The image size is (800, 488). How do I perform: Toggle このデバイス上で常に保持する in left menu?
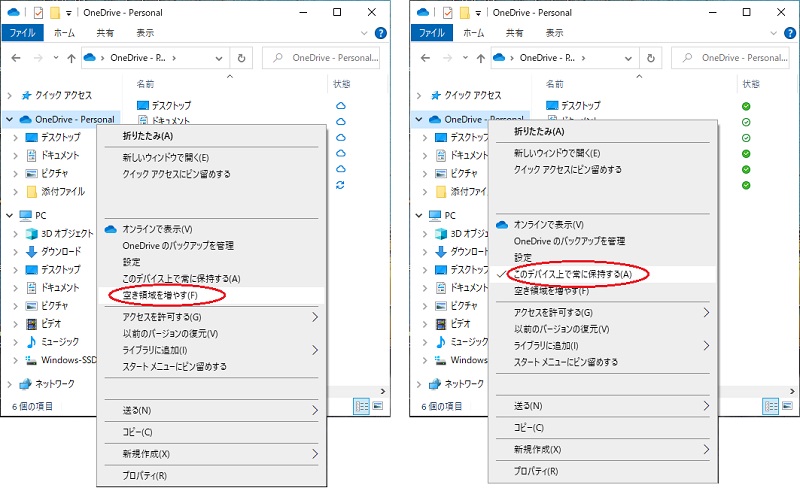(x=181, y=279)
